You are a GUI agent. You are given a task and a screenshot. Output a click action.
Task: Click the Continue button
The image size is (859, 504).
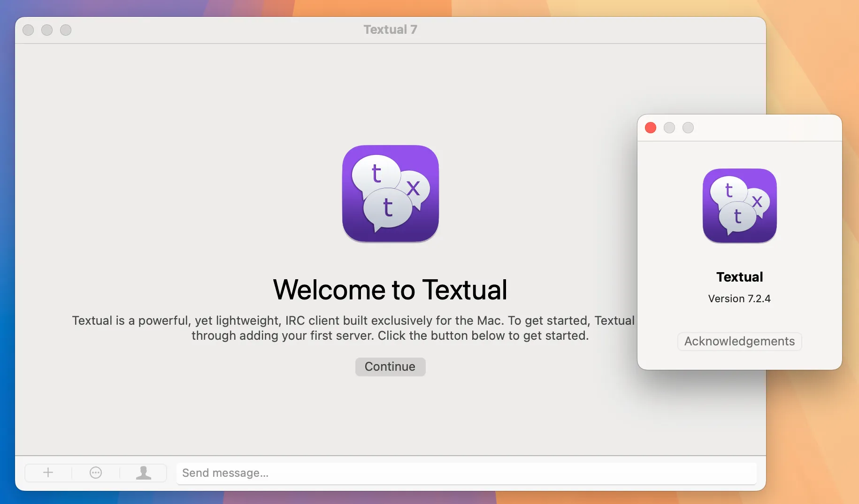click(390, 367)
